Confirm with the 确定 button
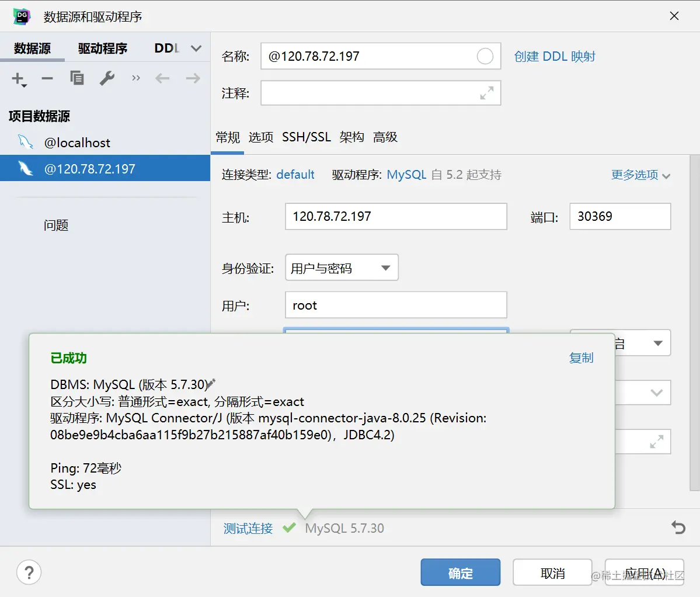 [460, 572]
